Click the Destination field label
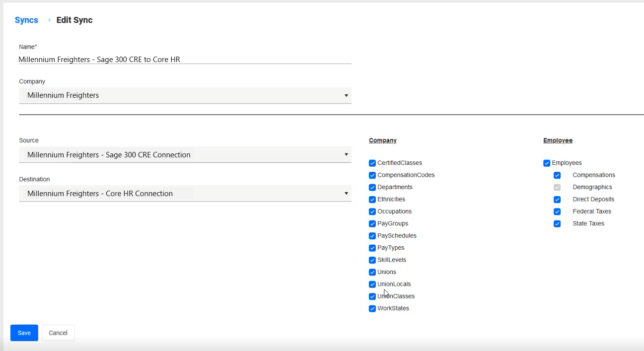 pos(34,179)
